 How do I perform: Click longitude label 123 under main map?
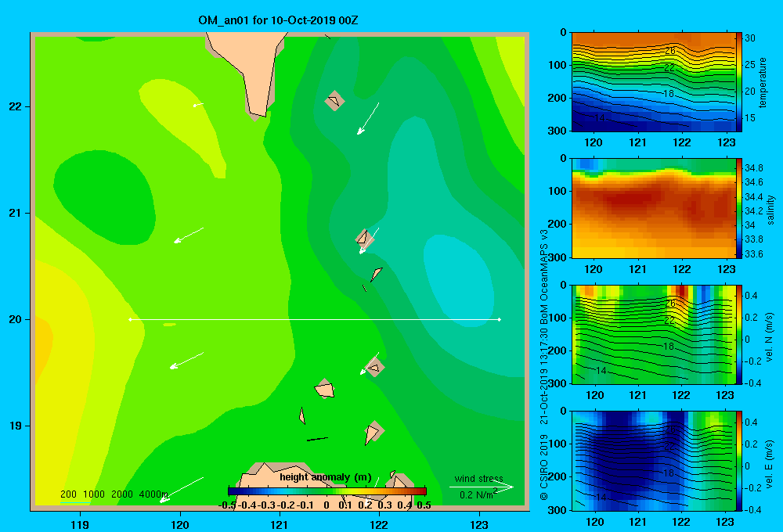pyautogui.click(x=479, y=524)
